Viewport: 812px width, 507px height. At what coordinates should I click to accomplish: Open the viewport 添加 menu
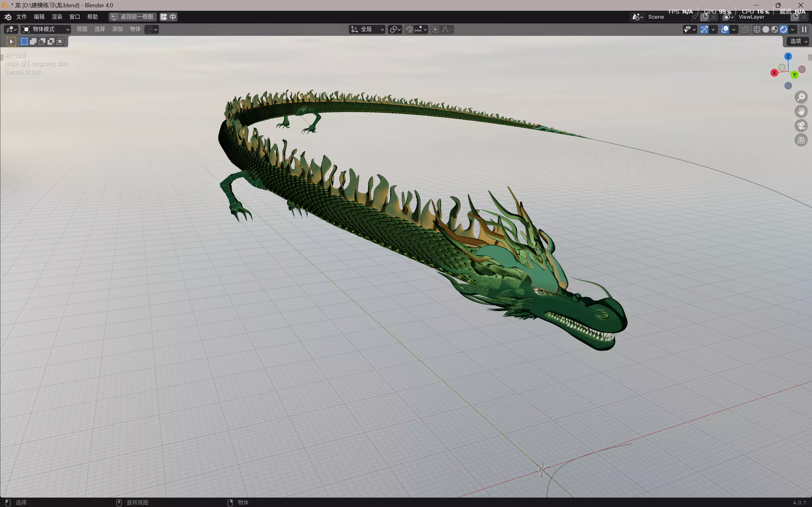(118, 29)
